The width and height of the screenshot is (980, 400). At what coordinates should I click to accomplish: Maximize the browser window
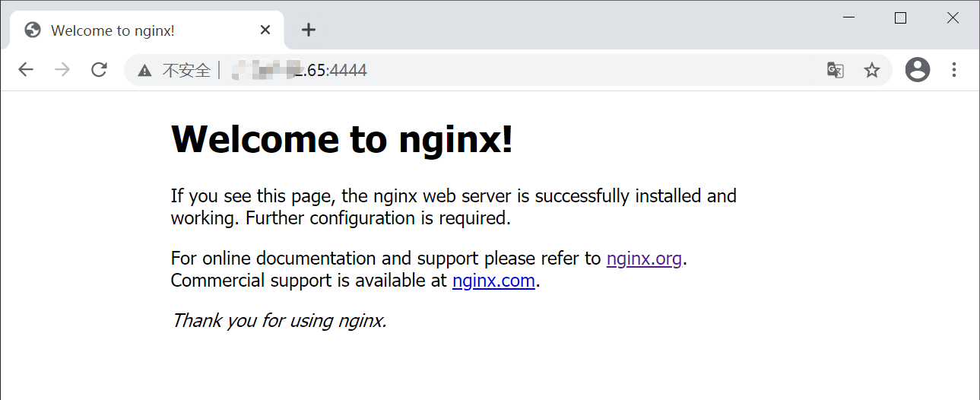click(901, 17)
